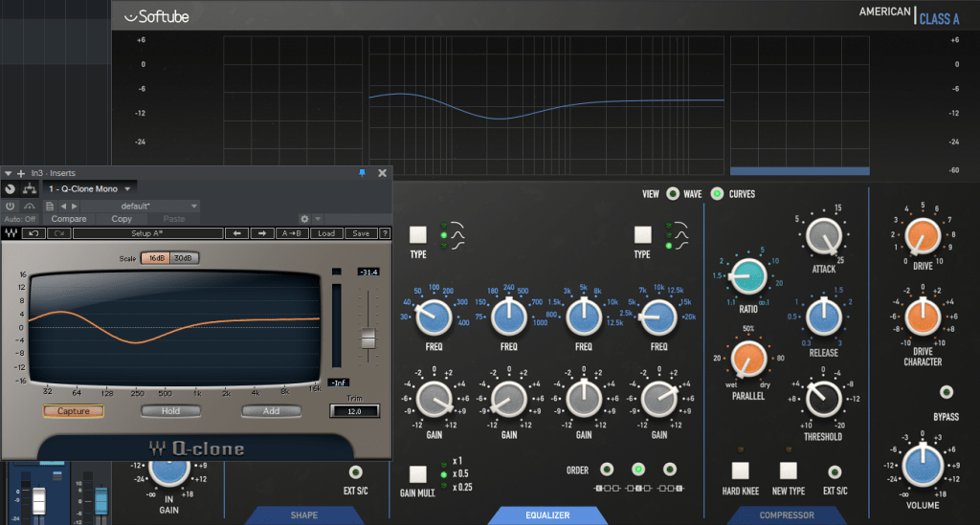The height and width of the screenshot is (525, 980).
Task: Toggle the BYPASS switch on Softube
Action: 947,392
